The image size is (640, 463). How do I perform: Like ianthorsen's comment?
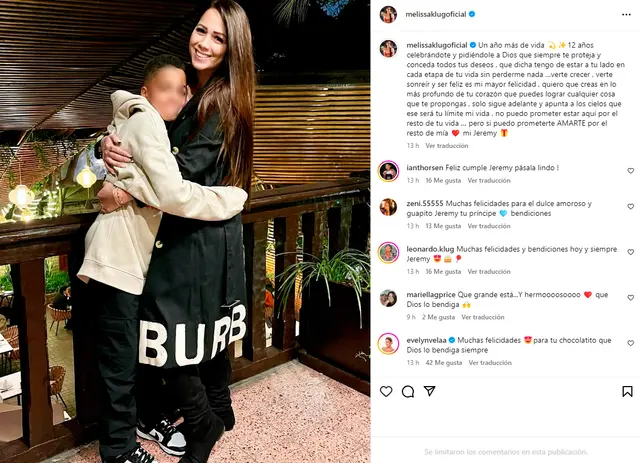point(631,171)
